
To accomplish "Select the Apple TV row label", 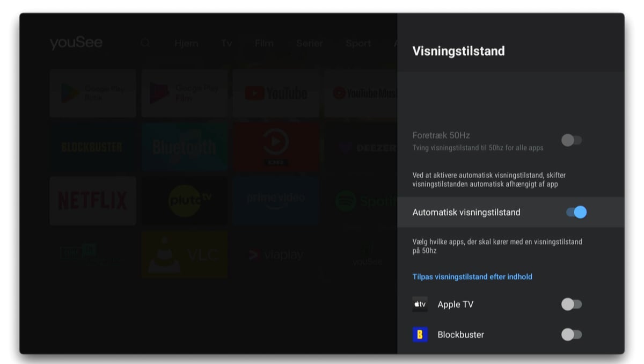I will coord(456,304).
